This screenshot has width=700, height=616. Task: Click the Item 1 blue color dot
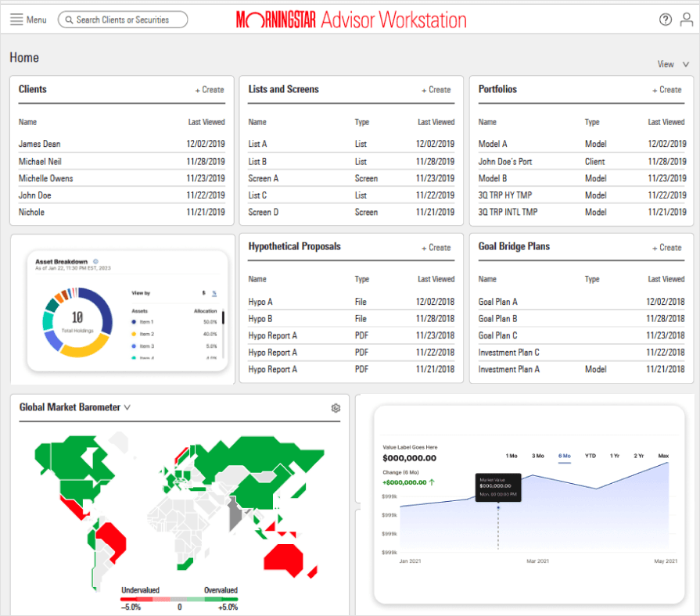(x=134, y=321)
